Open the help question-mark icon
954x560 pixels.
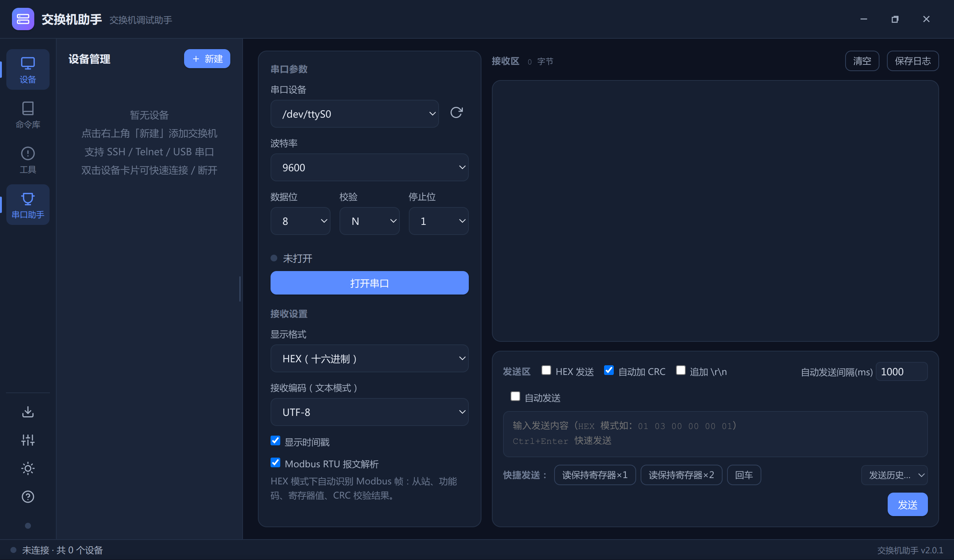pyautogui.click(x=28, y=497)
